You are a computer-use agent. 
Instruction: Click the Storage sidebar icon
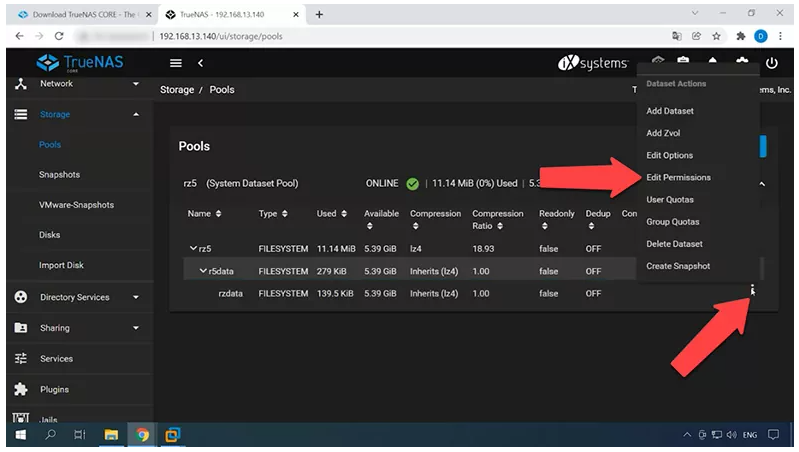[x=21, y=114]
